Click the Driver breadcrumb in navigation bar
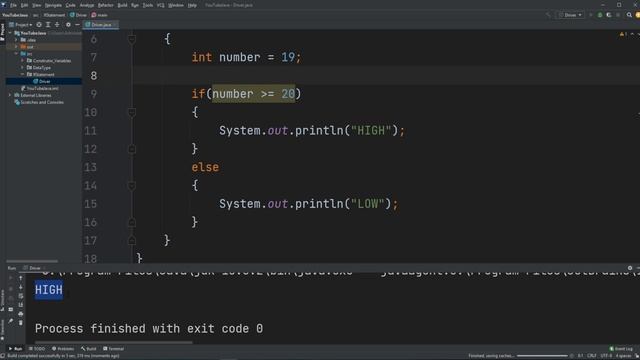 78,15
